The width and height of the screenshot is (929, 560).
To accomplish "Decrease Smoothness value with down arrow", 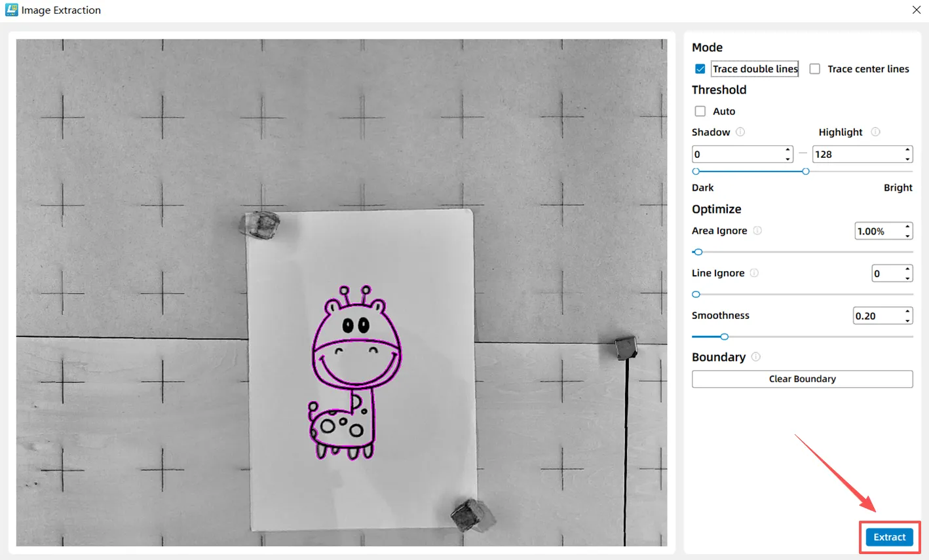I will (907, 320).
